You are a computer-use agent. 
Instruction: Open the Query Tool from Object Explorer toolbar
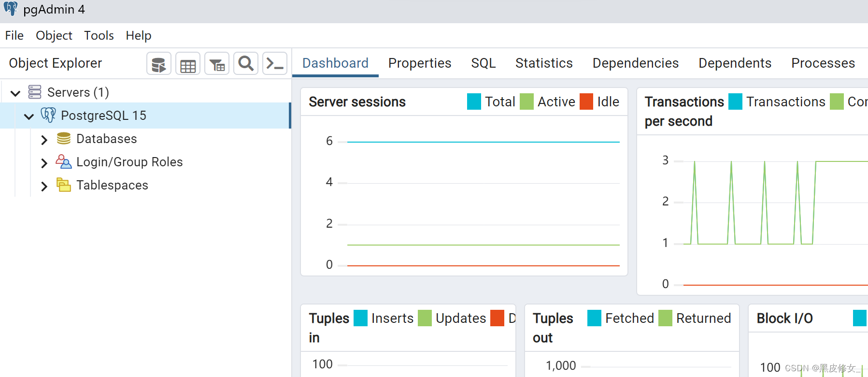159,64
